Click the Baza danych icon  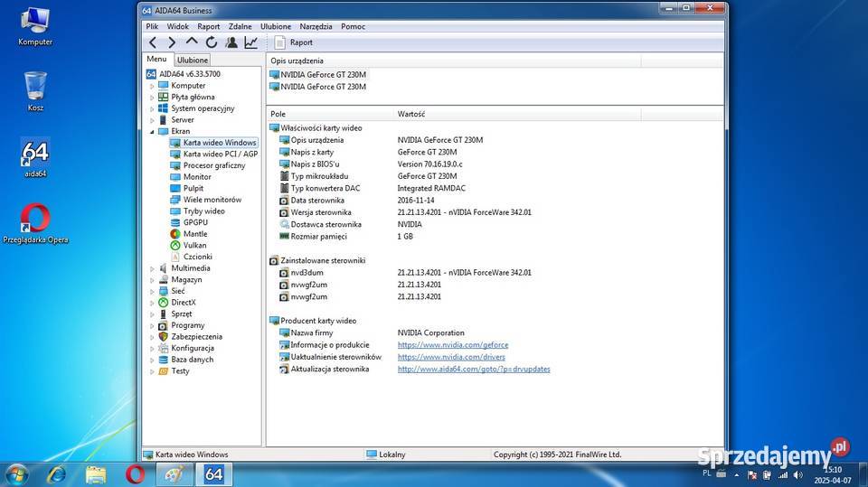tap(163, 360)
